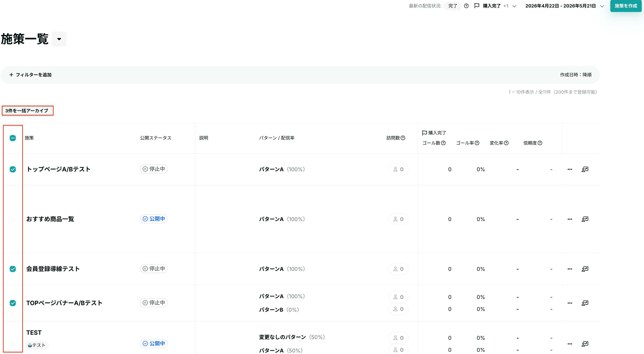Click report icon for TEST row

[x=585, y=344]
